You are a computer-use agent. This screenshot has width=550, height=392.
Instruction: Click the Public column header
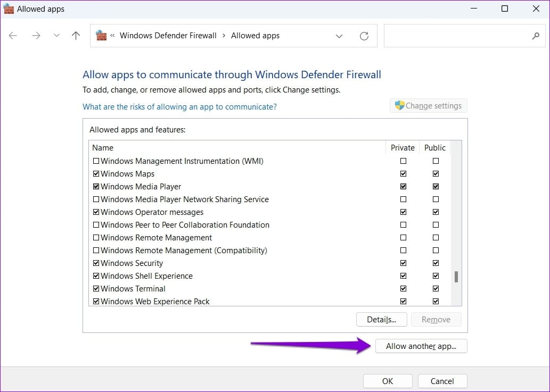coord(435,148)
